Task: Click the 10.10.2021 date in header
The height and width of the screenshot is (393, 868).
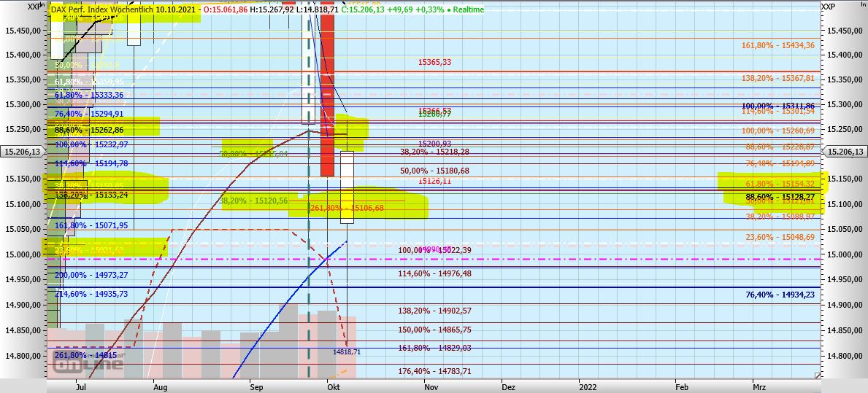Action: point(177,9)
